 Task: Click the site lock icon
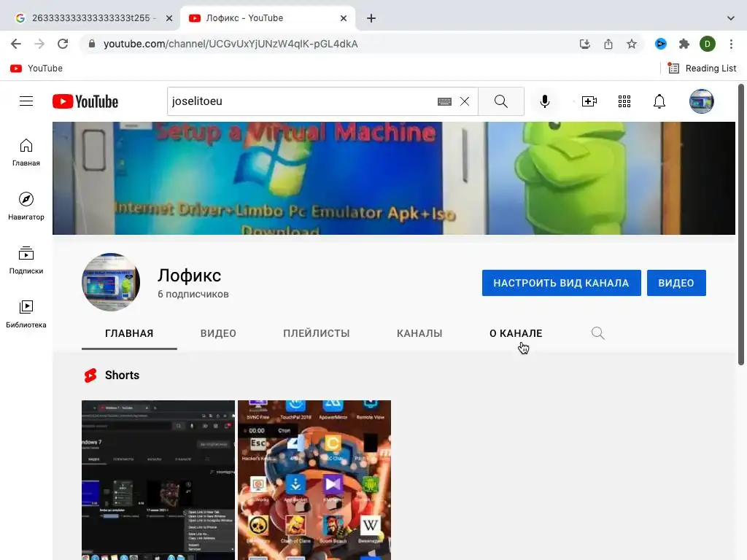point(92,44)
